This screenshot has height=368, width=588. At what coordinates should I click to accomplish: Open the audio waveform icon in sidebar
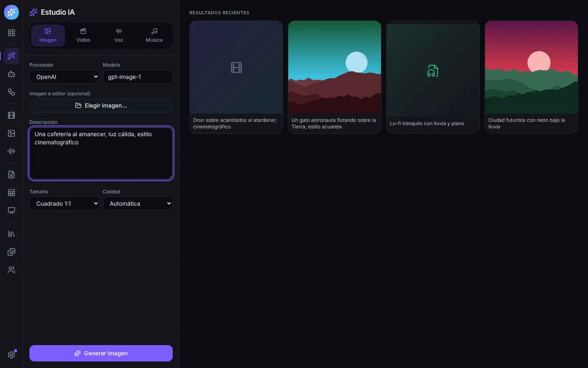11,151
